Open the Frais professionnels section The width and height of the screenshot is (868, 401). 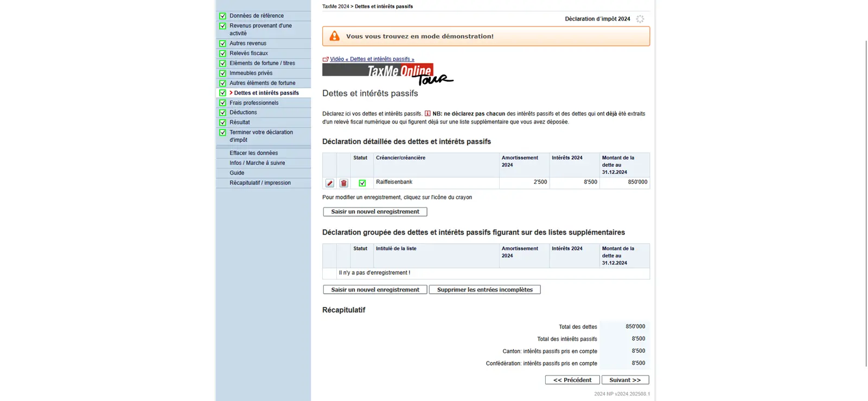[x=254, y=103]
